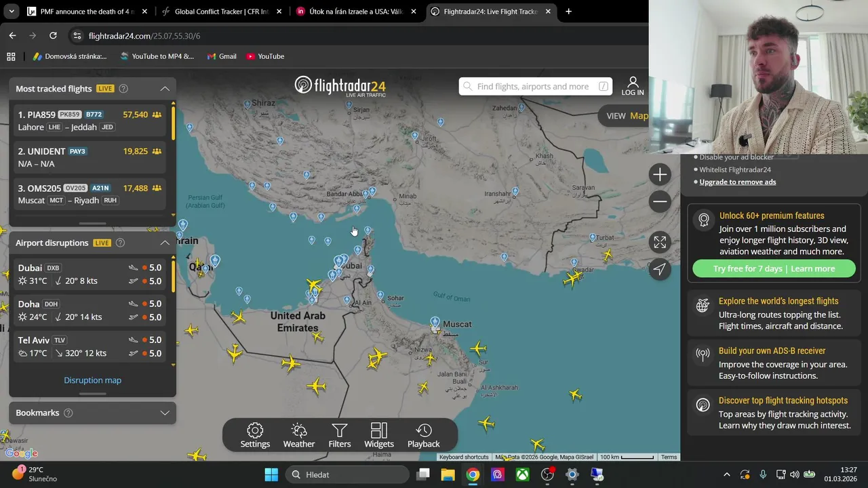Open Explore the world's longest flights
Viewport: 868px width, 488px height.
click(774, 313)
